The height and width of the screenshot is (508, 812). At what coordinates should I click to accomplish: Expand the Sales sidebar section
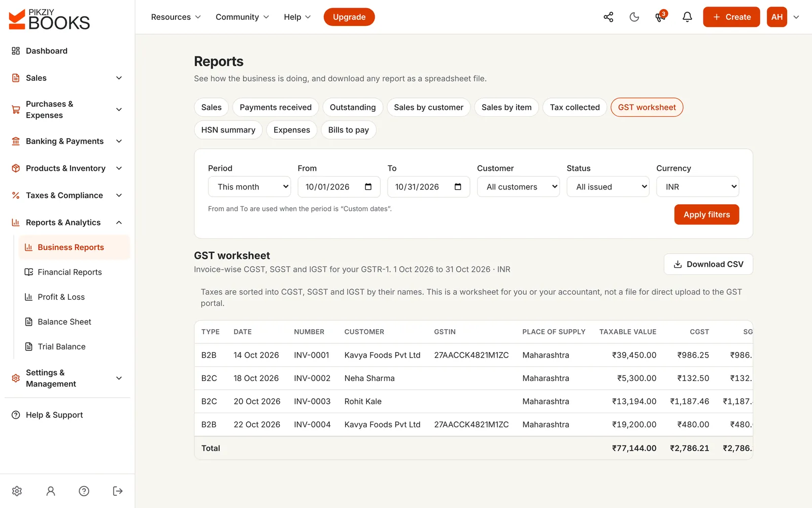coord(67,78)
